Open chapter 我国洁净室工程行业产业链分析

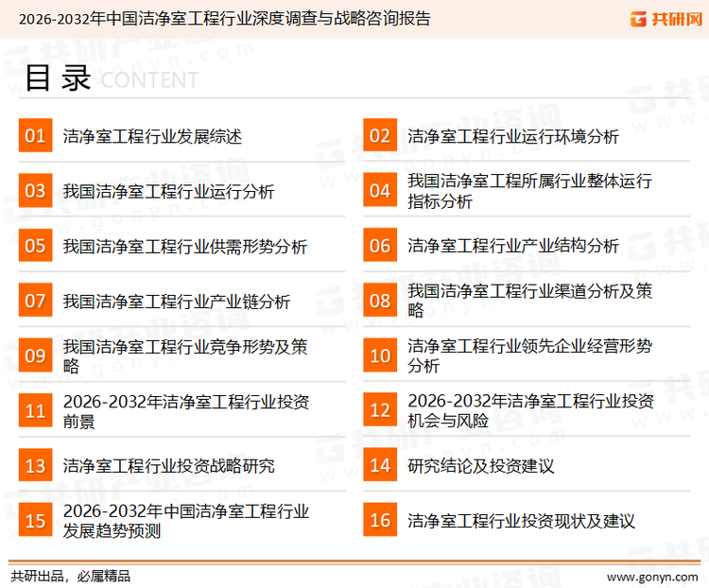177,302
